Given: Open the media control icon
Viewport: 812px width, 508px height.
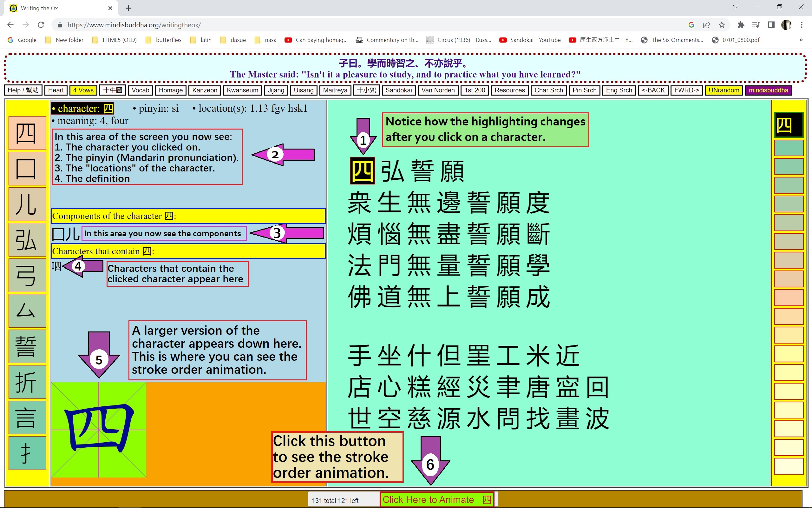Looking at the screenshot, I should [756, 25].
